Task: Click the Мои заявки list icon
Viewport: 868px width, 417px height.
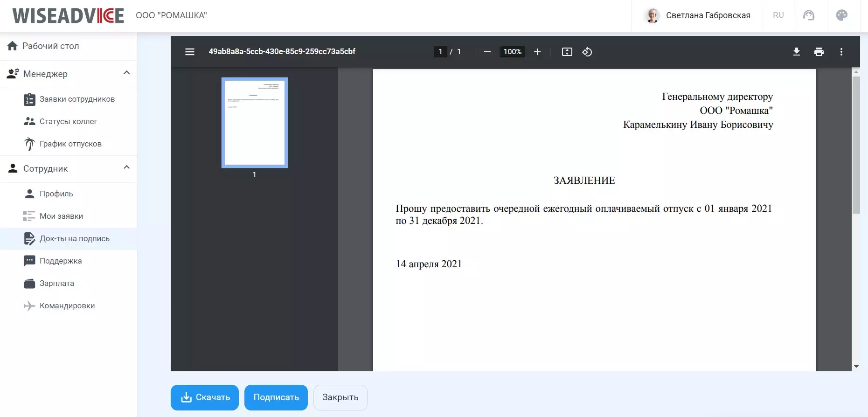Action: [x=29, y=216]
